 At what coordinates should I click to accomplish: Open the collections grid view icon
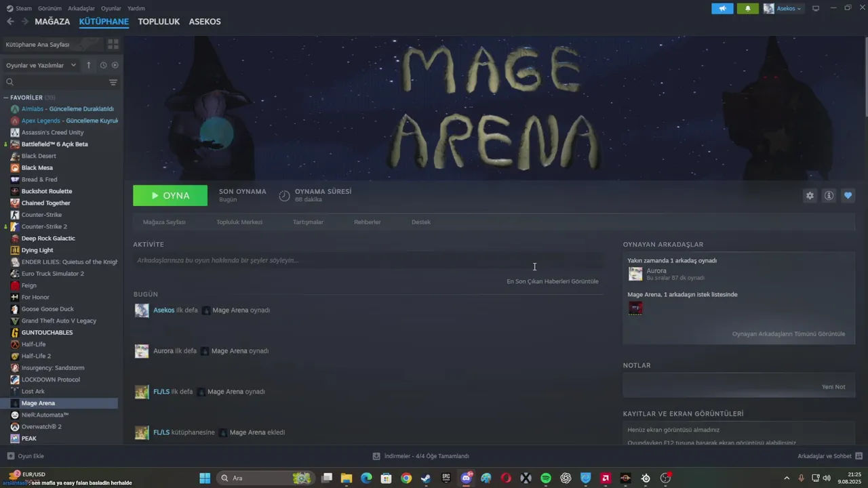(113, 44)
